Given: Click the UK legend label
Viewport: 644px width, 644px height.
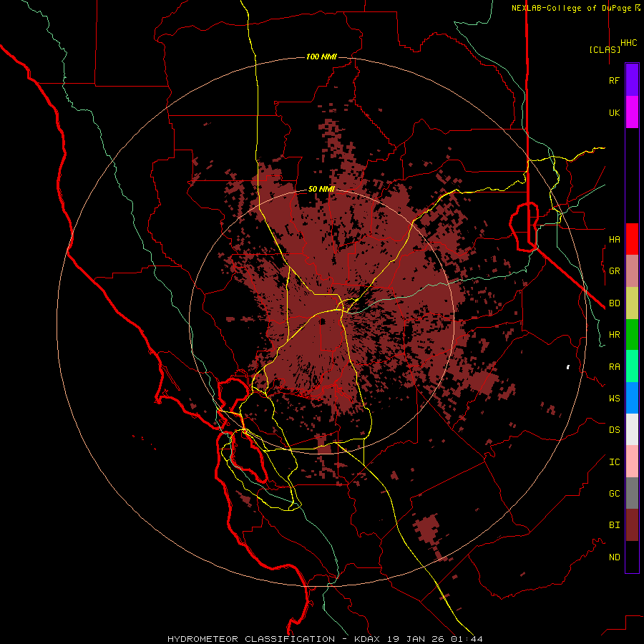Looking at the screenshot, I should click(614, 112).
